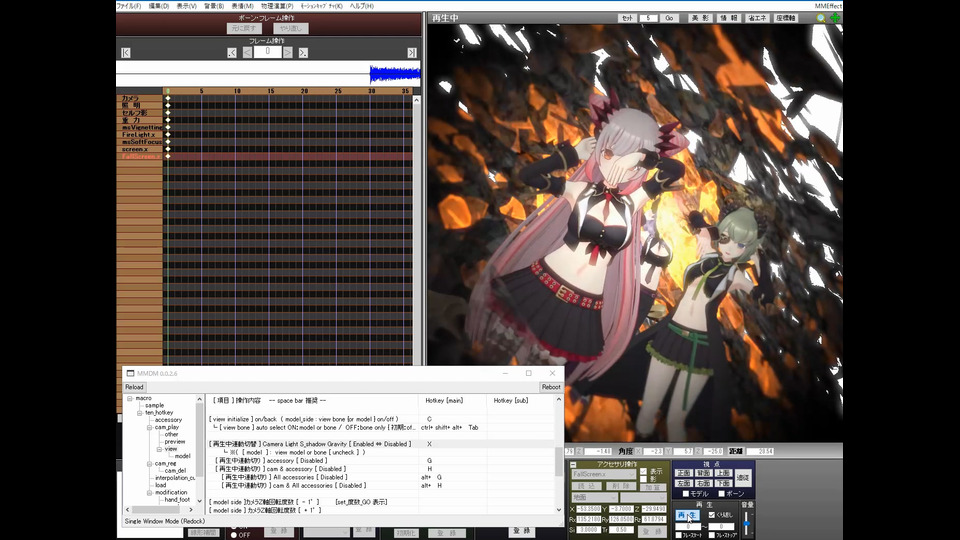The height and width of the screenshot is (540, 960).
Task: Click the green camera-move cross icon
Action: click(x=834, y=18)
